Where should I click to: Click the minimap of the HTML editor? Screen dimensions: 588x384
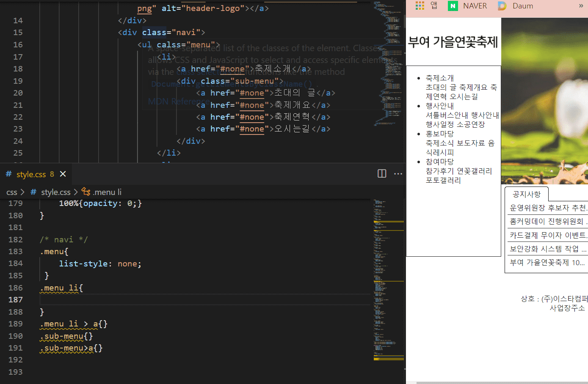[388, 63]
